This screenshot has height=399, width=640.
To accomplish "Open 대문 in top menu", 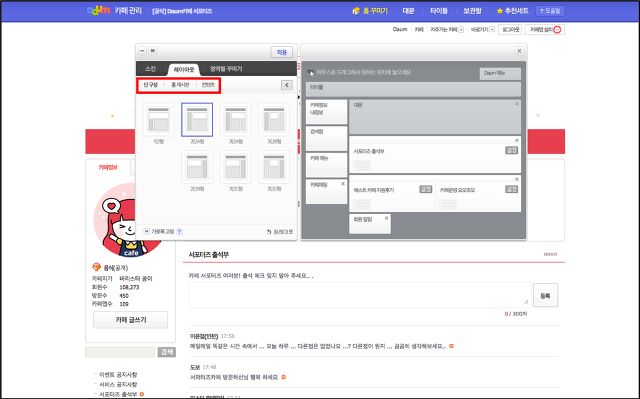I will click(409, 11).
